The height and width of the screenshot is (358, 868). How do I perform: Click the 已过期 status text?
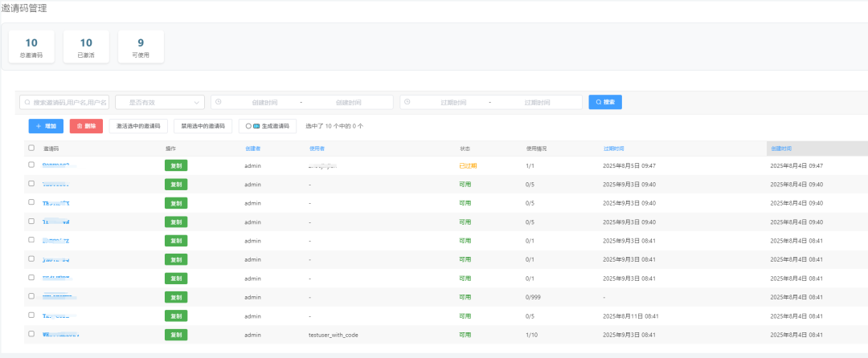(468, 165)
